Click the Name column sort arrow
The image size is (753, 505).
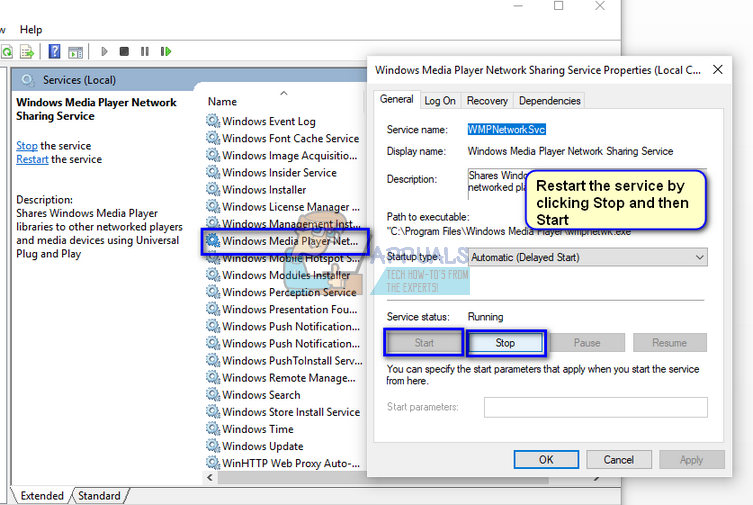tap(284, 93)
